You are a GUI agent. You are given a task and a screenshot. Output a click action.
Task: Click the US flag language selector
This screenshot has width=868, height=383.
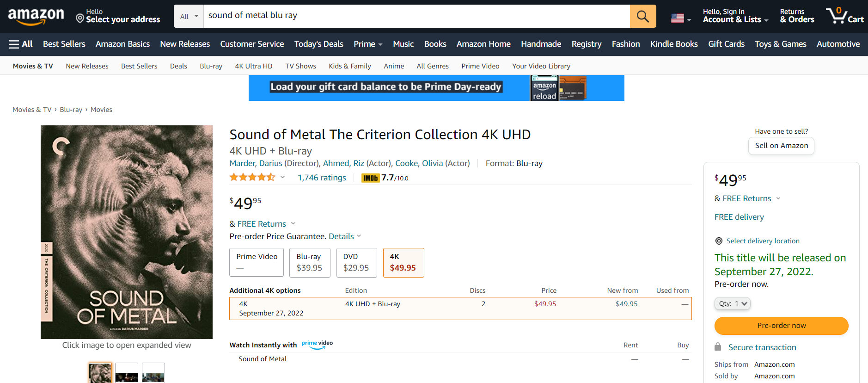click(680, 19)
